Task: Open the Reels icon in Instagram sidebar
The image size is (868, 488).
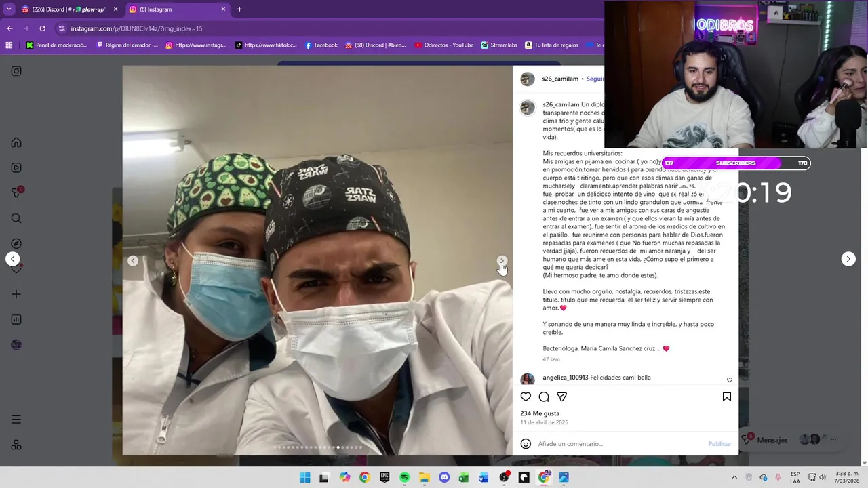Action: click(x=16, y=167)
